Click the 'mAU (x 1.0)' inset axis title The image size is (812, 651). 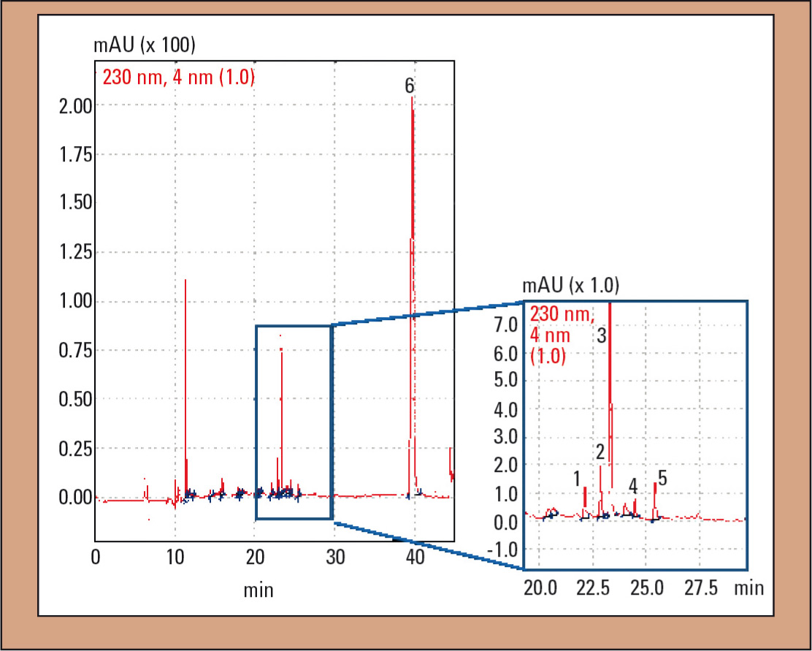click(x=571, y=285)
